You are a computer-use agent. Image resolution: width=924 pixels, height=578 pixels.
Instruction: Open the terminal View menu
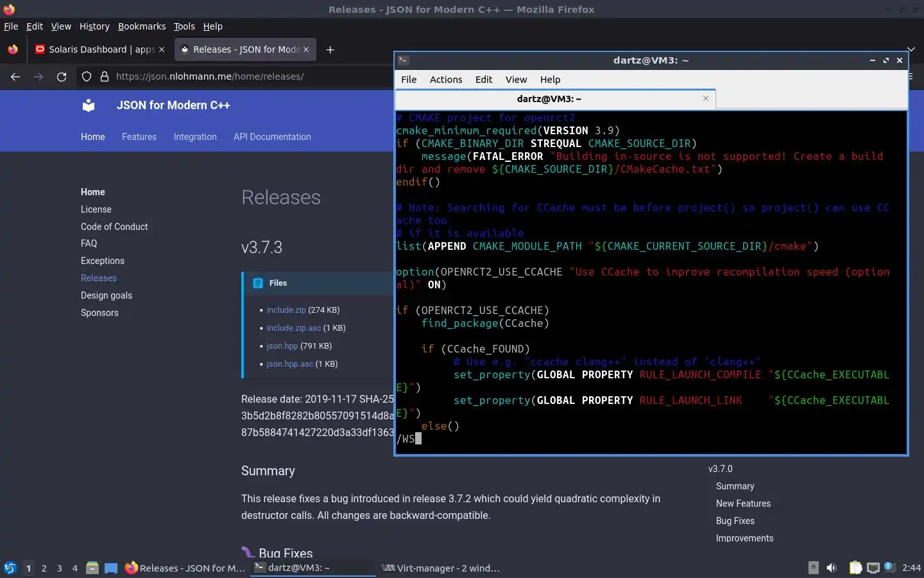(x=516, y=80)
